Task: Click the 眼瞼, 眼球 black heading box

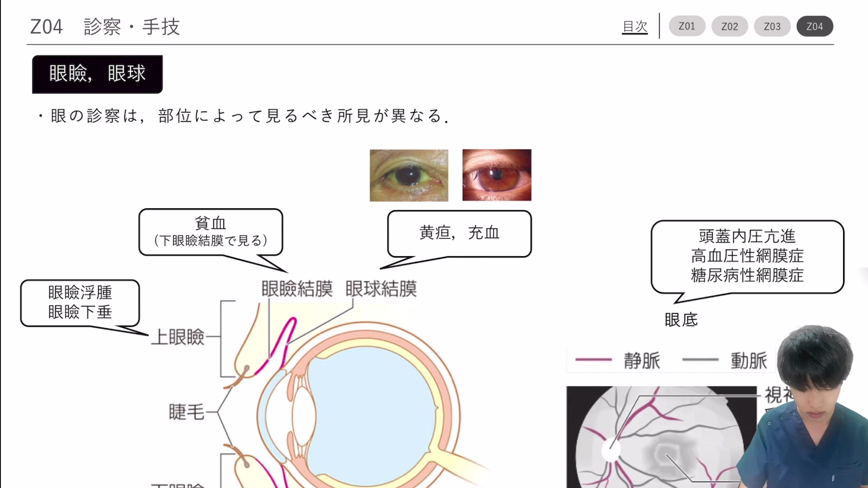Action: pos(97,74)
